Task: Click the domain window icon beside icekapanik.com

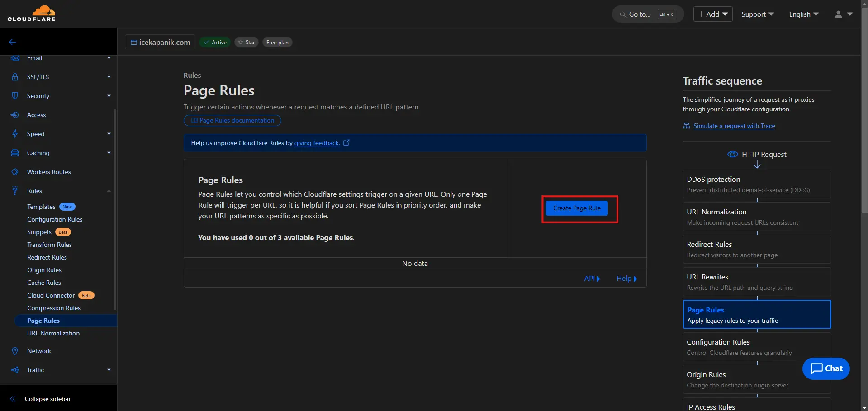Action: [133, 42]
